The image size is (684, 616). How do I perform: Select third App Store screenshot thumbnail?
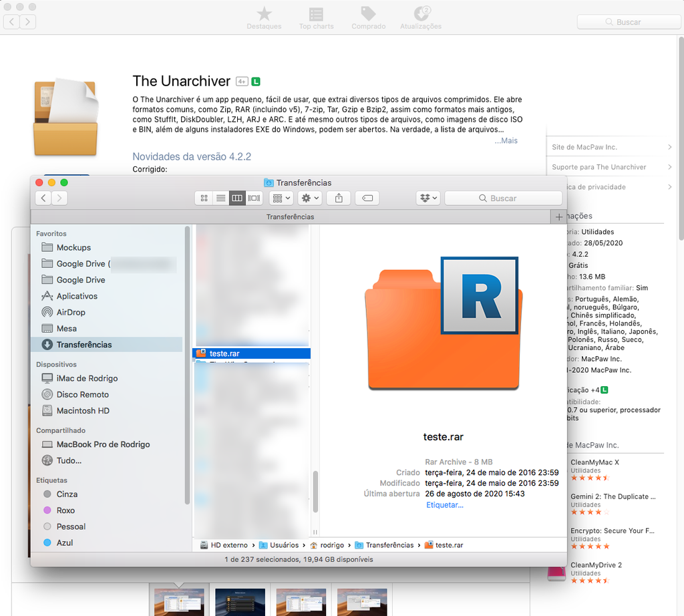[x=301, y=603]
